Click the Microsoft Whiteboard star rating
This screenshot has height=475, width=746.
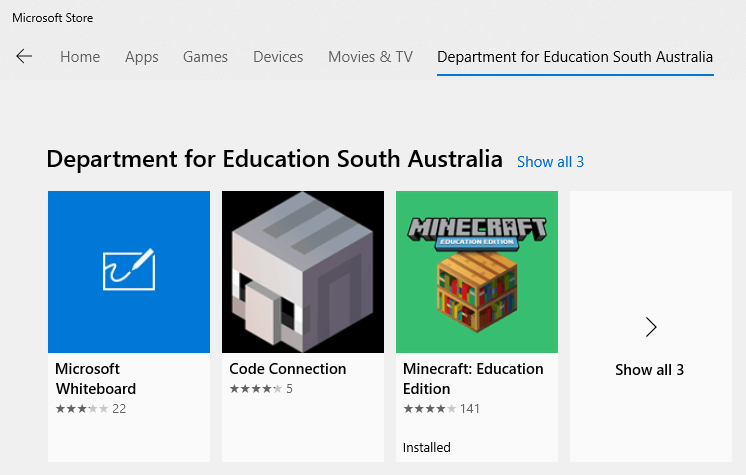(91, 408)
